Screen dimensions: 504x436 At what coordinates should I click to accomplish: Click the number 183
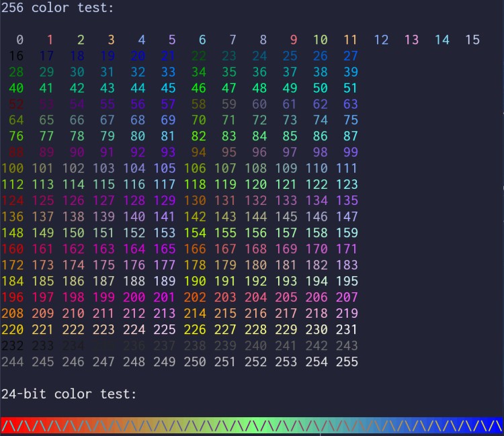347,265
